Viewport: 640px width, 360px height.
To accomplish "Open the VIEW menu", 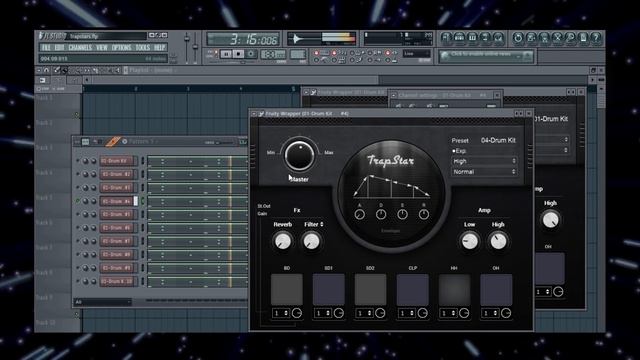I will click(102, 48).
